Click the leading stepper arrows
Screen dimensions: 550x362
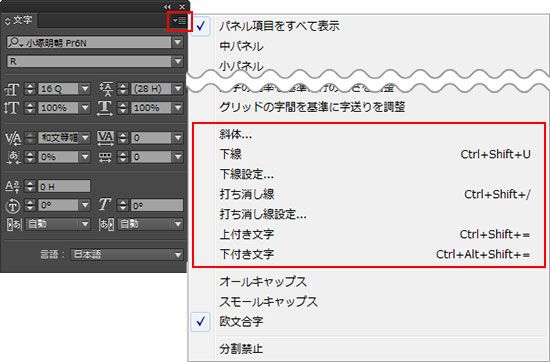click(122, 89)
